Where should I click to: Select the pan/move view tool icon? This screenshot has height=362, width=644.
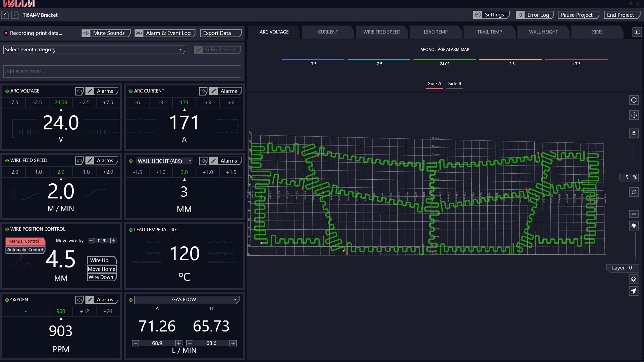click(x=634, y=115)
